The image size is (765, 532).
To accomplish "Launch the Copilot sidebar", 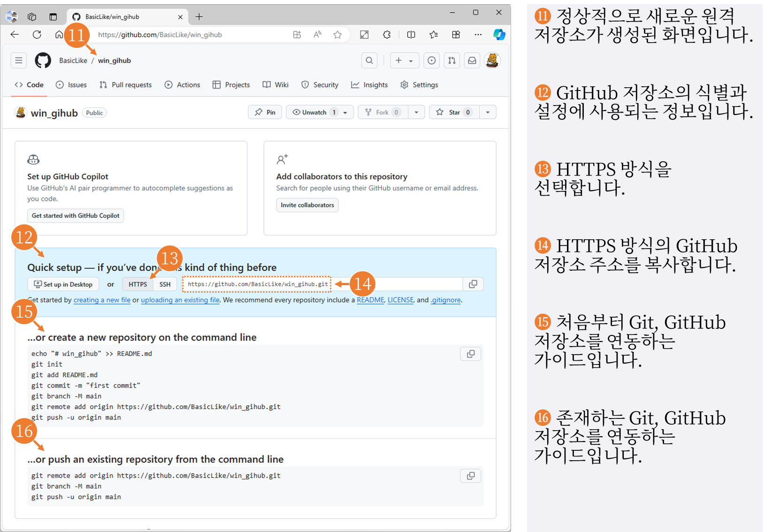I will (499, 34).
